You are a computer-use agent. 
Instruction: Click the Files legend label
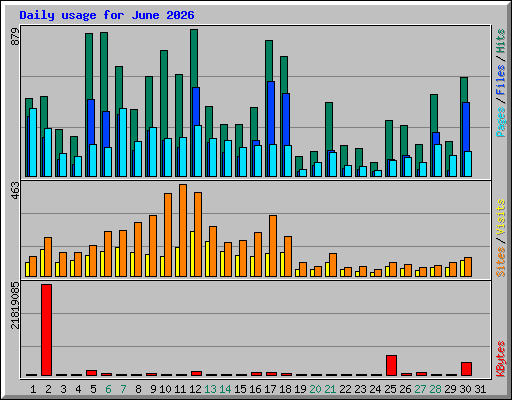[500, 80]
